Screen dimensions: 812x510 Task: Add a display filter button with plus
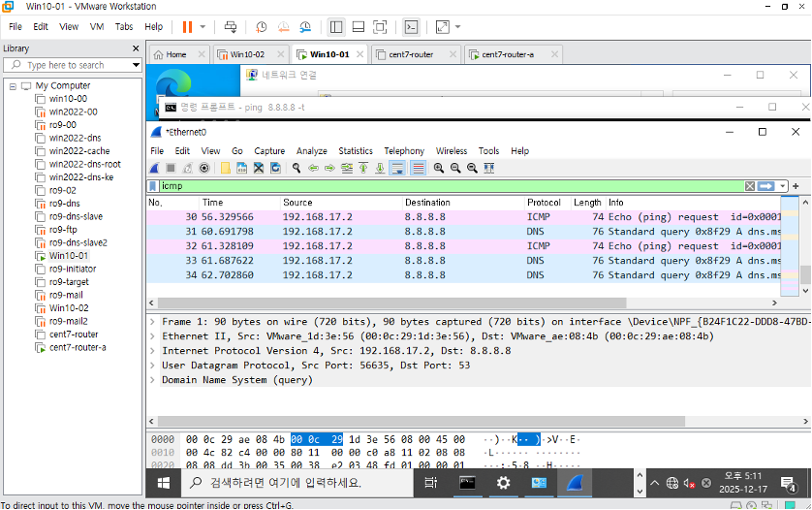click(x=796, y=186)
